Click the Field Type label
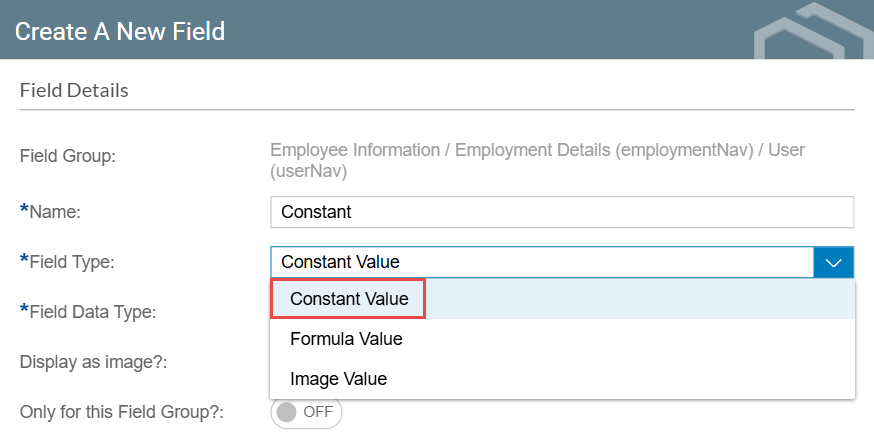Viewport: 874px width, 444px height. pos(71,262)
